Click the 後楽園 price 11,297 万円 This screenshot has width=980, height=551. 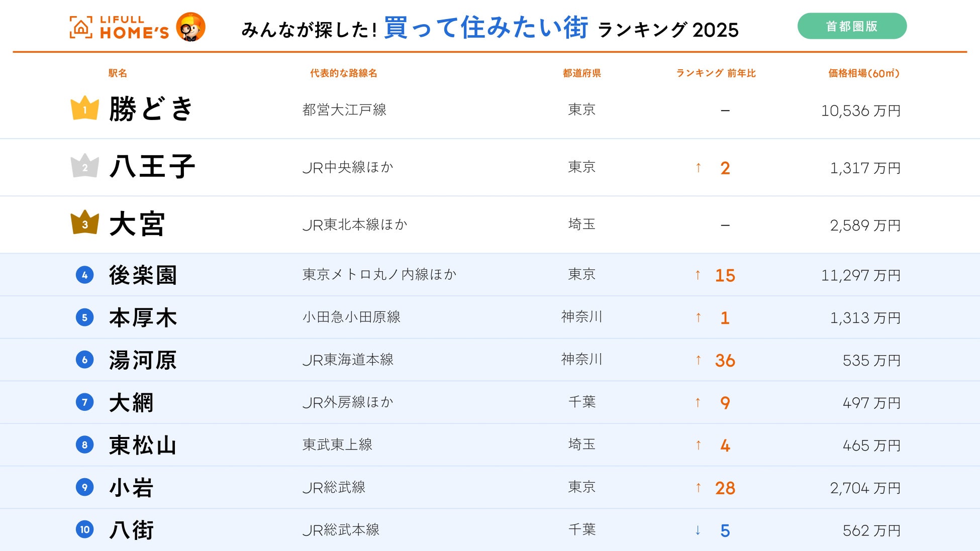point(860,275)
